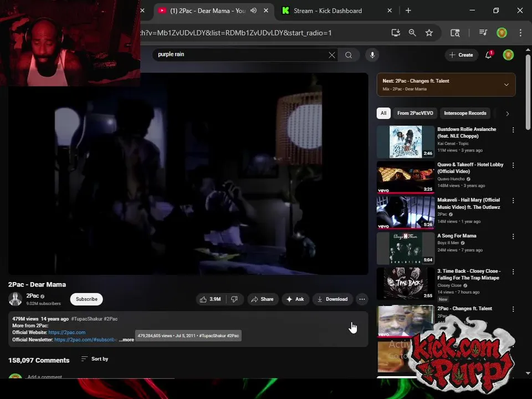Switch to Stream - Kick Dashboard tab
This screenshot has height=399, width=532.
pyautogui.click(x=328, y=11)
